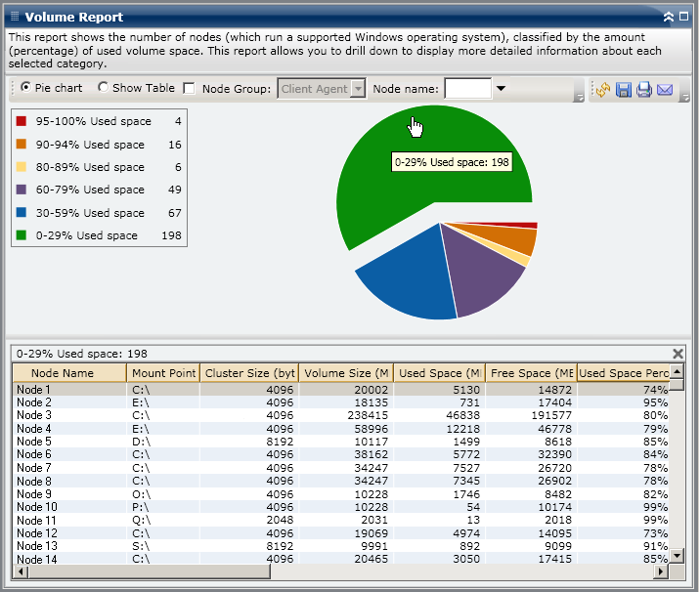The width and height of the screenshot is (700, 592).
Task: Click the table scrollbar up arrow
Action: tap(677, 372)
